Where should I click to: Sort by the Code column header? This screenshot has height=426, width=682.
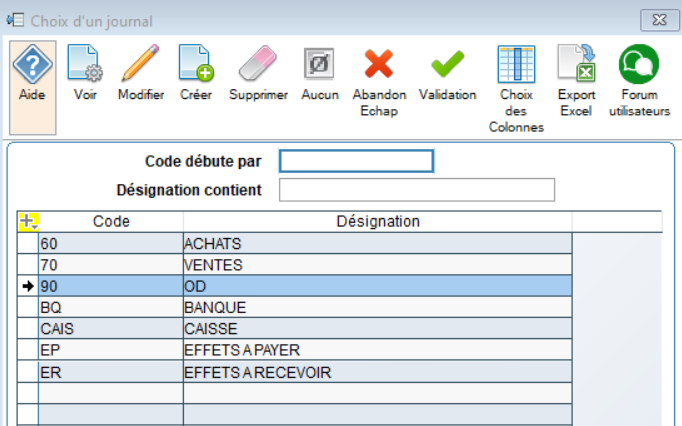[111, 221]
